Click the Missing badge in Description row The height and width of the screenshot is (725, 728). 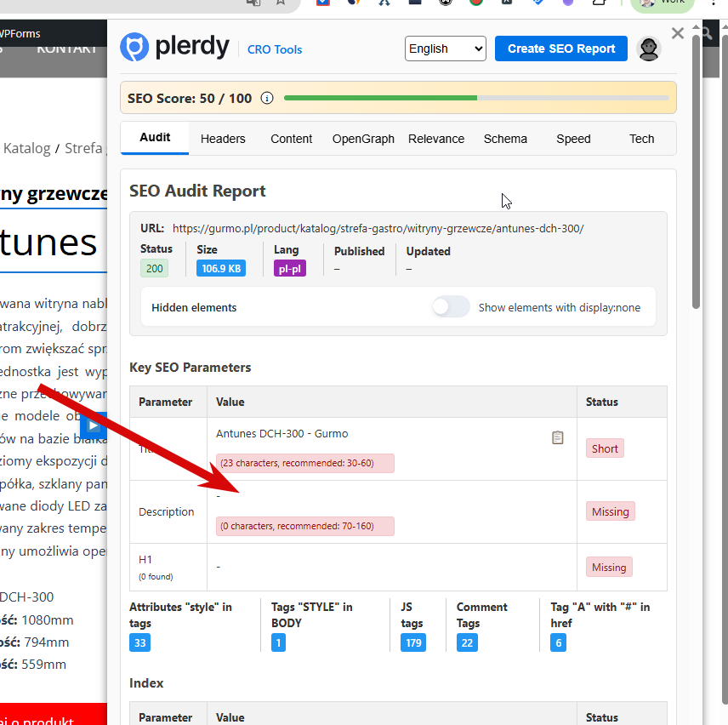point(610,511)
